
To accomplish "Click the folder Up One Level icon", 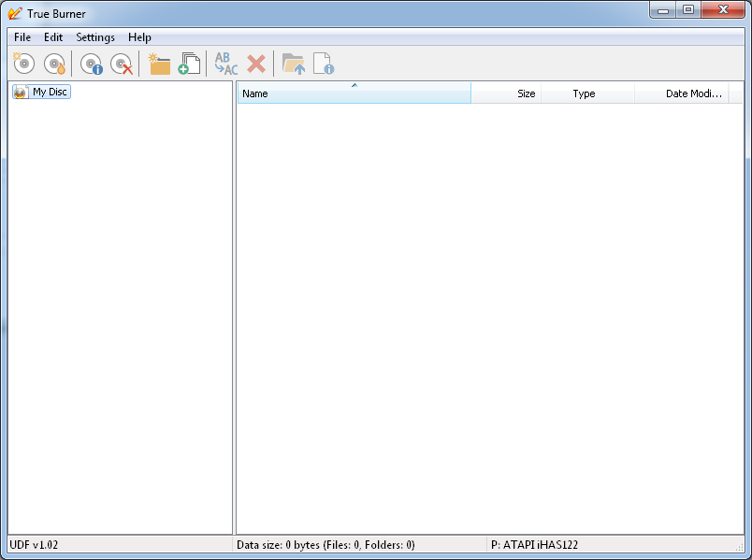I will point(294,64).
